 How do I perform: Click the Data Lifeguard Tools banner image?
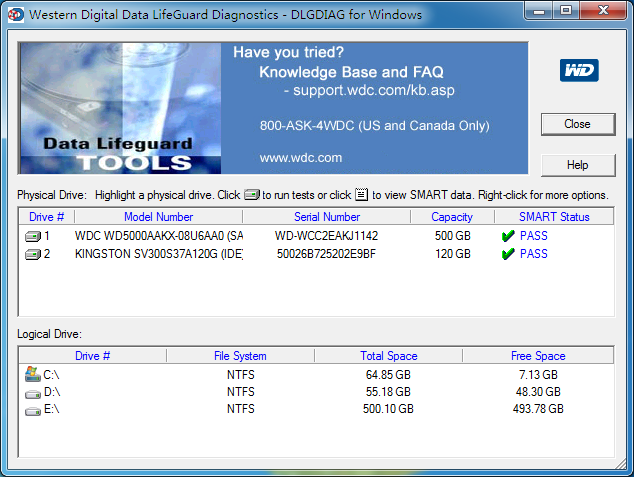click(x=120, y=108)
